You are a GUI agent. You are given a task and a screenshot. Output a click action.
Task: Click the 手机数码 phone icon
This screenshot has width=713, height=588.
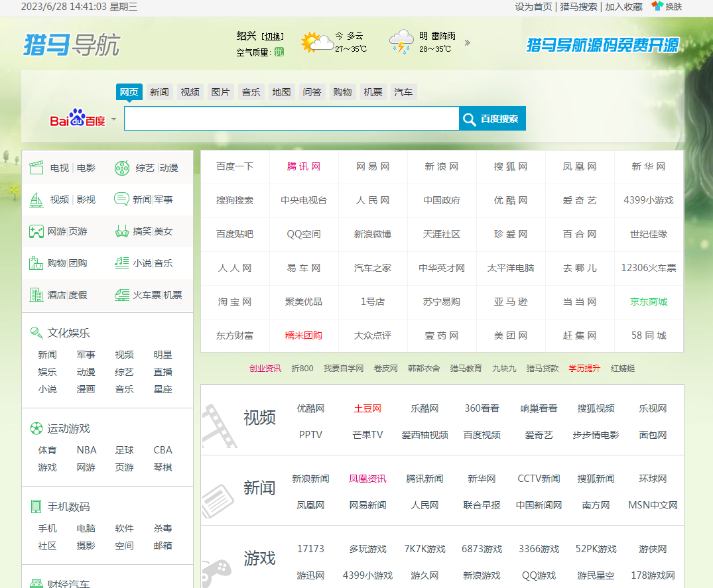[x=36, y=506]
